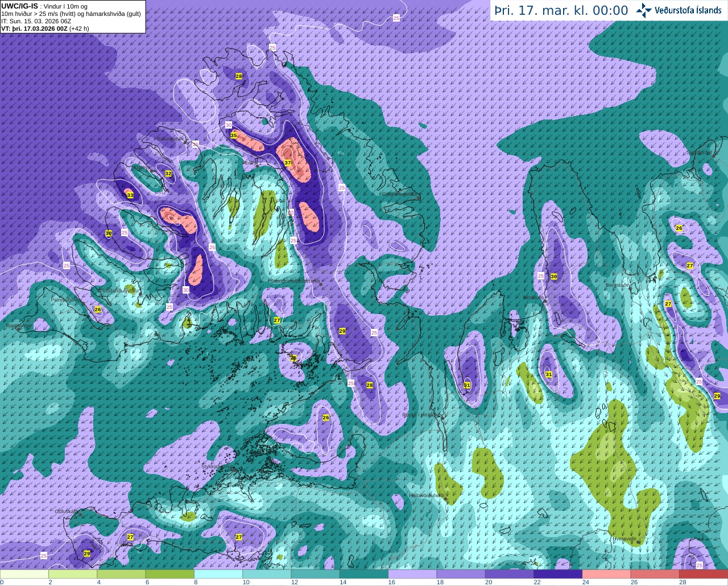Click the pink 24–26 legend swatch
The image size is (728, 586).
[x=606, y=574]
